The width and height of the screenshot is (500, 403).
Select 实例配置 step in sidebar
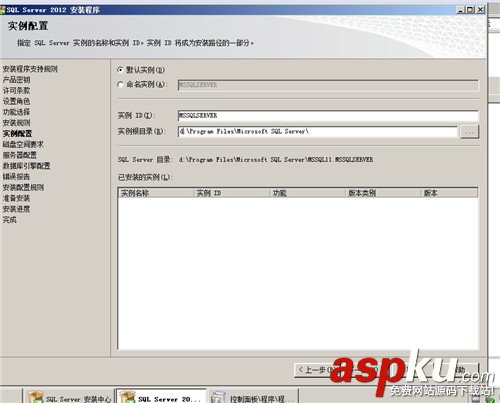pos(17,133)
